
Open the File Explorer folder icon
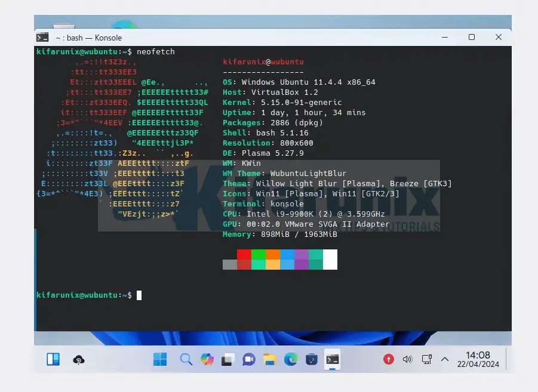point(269,359)
